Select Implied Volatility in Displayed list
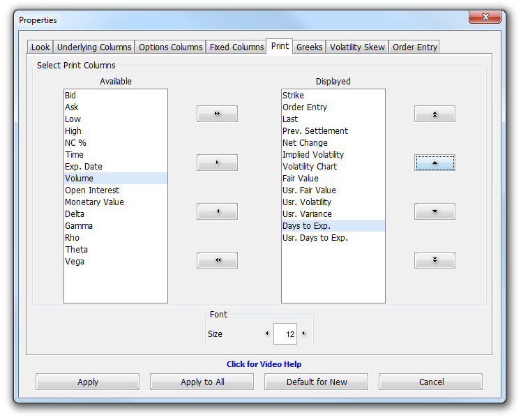This screenshot has width=521, height=420. tap(313, 155)
